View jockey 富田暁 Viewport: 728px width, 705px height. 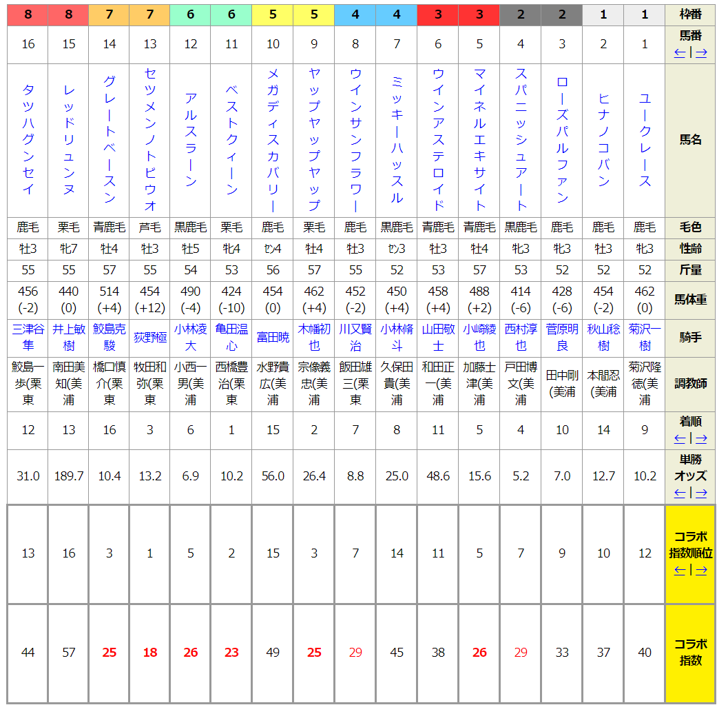[x=273, y=338]
